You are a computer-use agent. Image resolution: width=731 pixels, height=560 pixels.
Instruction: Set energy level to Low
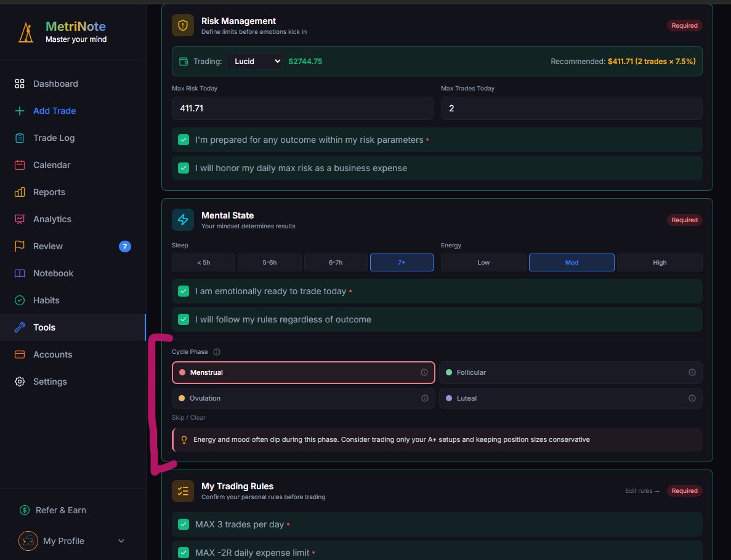pyautogui.click(x=483, y=262)
